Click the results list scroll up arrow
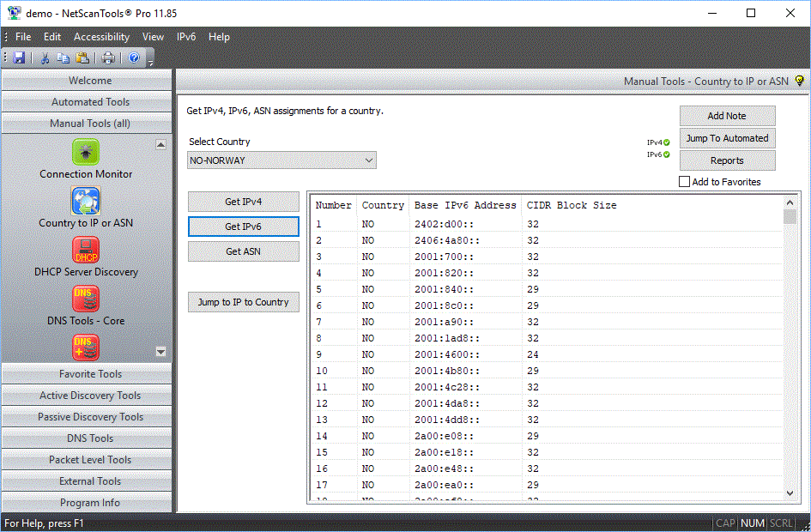 pos(790,203)
